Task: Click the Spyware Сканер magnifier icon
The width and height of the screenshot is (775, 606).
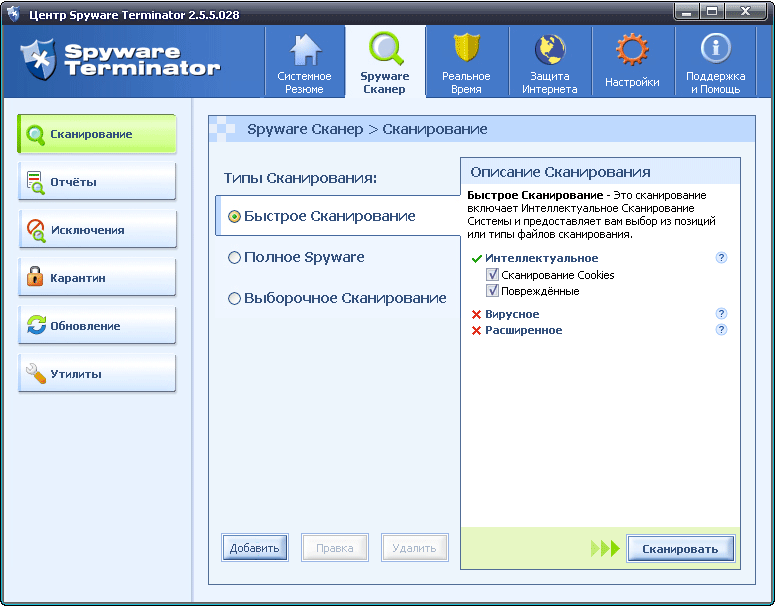Action: 386,48
